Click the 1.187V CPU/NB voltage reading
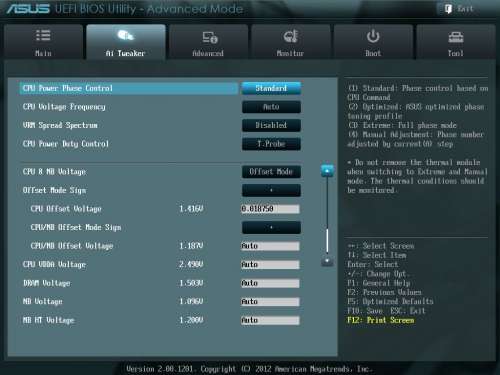The image size is (500, 375). 191,246
